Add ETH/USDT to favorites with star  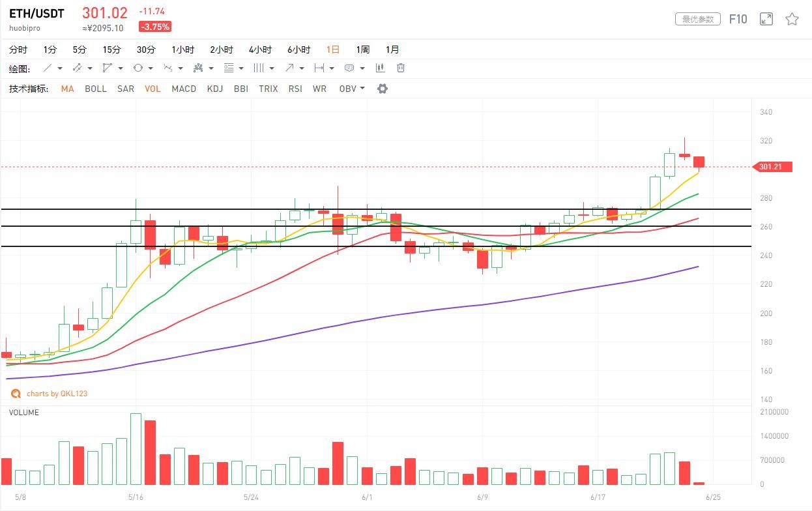[x=792, y=19]
